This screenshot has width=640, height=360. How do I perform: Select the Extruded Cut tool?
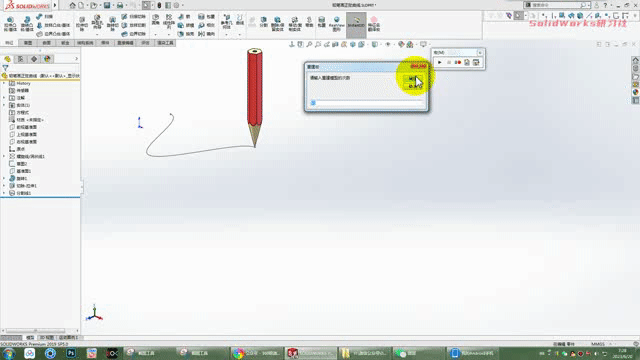click(82, 24)
